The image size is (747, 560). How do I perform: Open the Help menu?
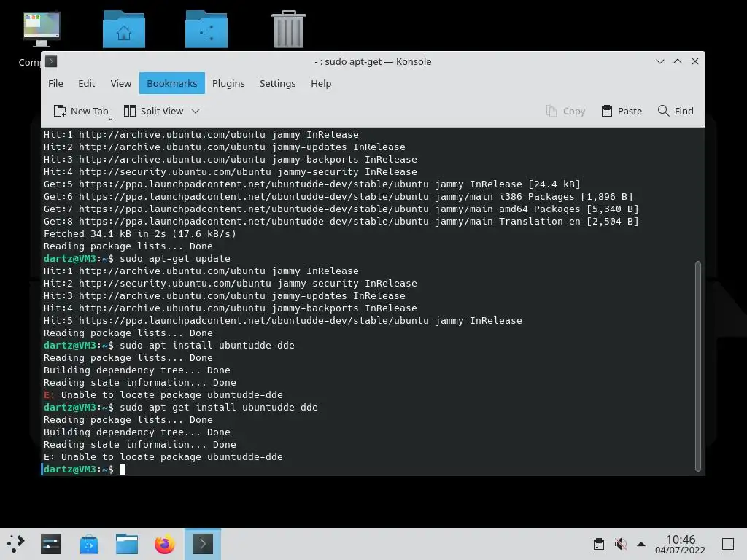coord(321,83)
